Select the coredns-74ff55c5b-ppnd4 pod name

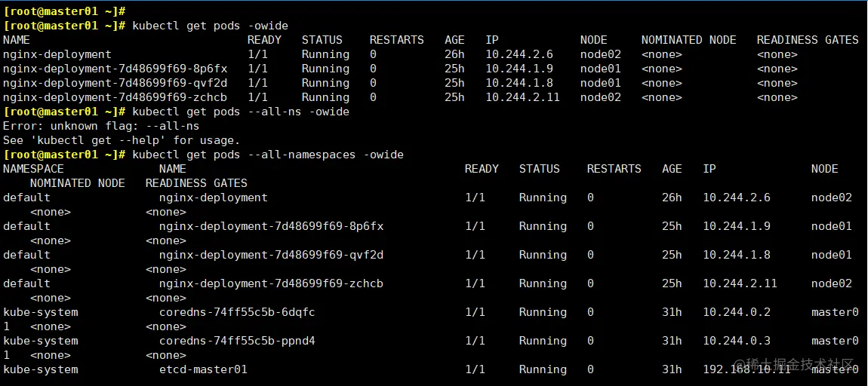(x=237, y=341)
